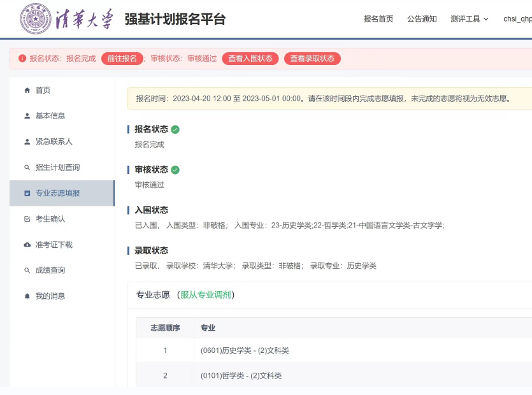Viewport: 532px width, 395px height.
Task: Click the Tsinghua University emblem logo
Action: (x=37, y=19)
